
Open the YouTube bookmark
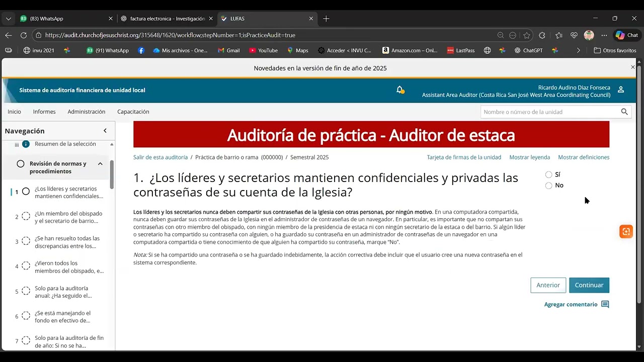263,50
